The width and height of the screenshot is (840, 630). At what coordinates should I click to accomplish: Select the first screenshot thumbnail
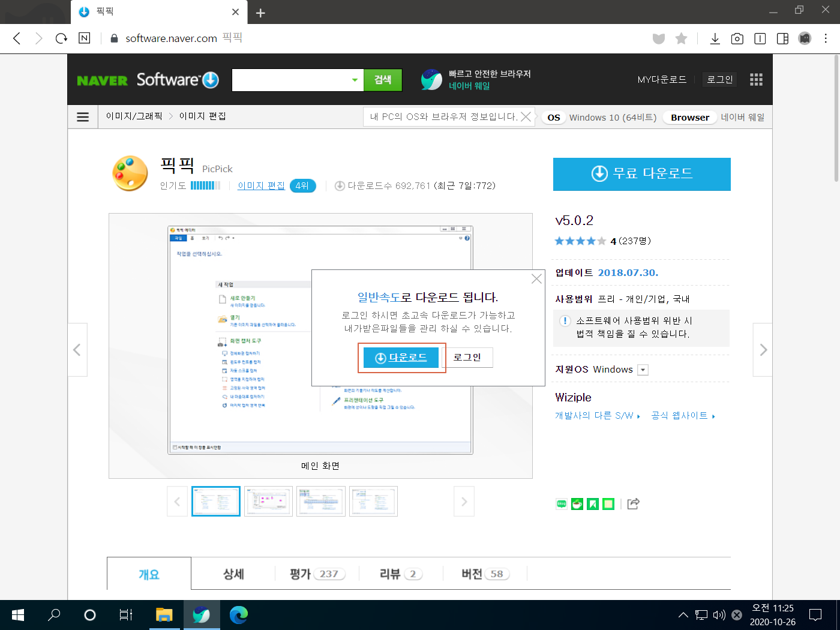(x=216, y=502)
